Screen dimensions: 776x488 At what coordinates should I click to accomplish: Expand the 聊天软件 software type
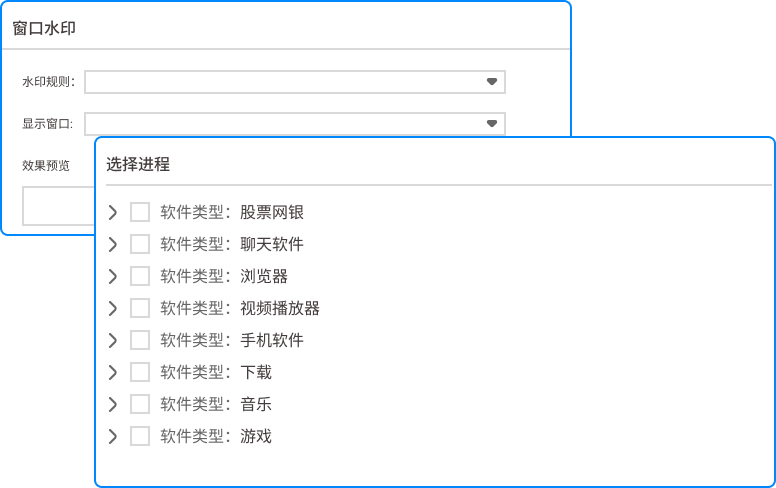tap(113, 244)
